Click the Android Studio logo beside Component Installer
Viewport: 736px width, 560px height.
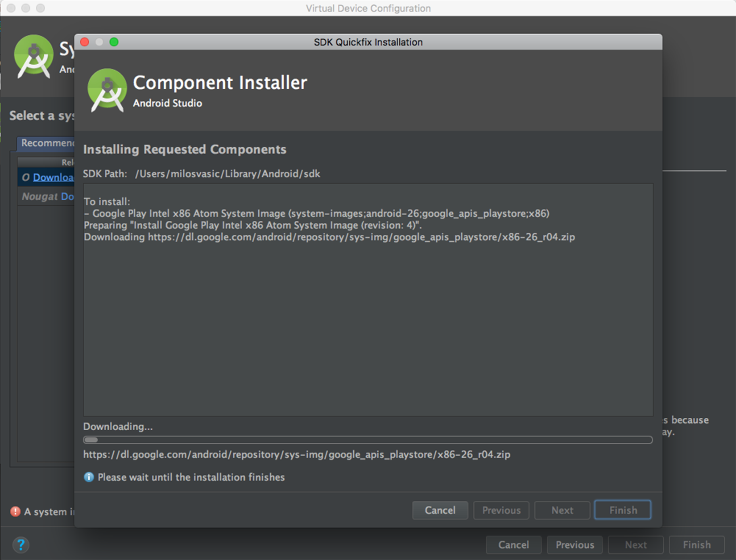pyautogui.click(x=107, y=90)
